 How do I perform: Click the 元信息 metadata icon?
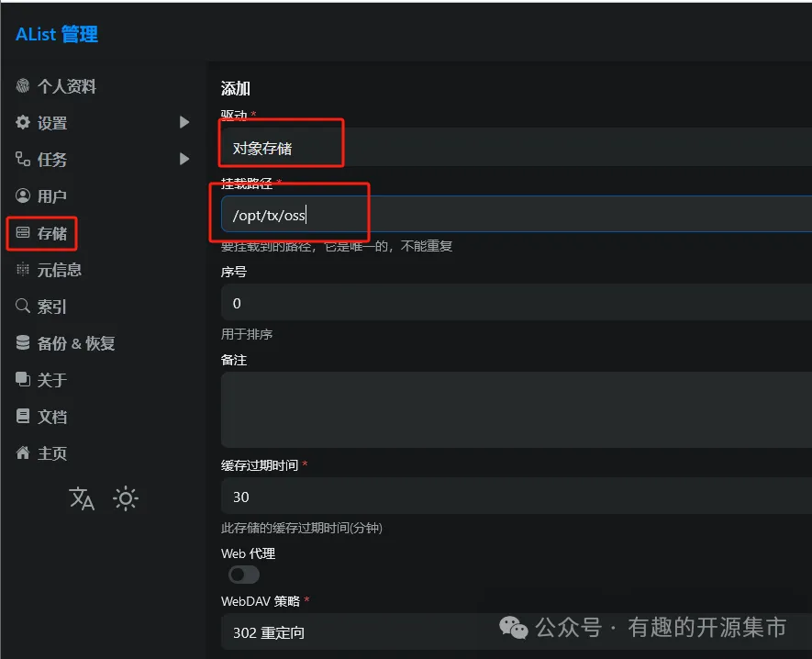(23, 269)
